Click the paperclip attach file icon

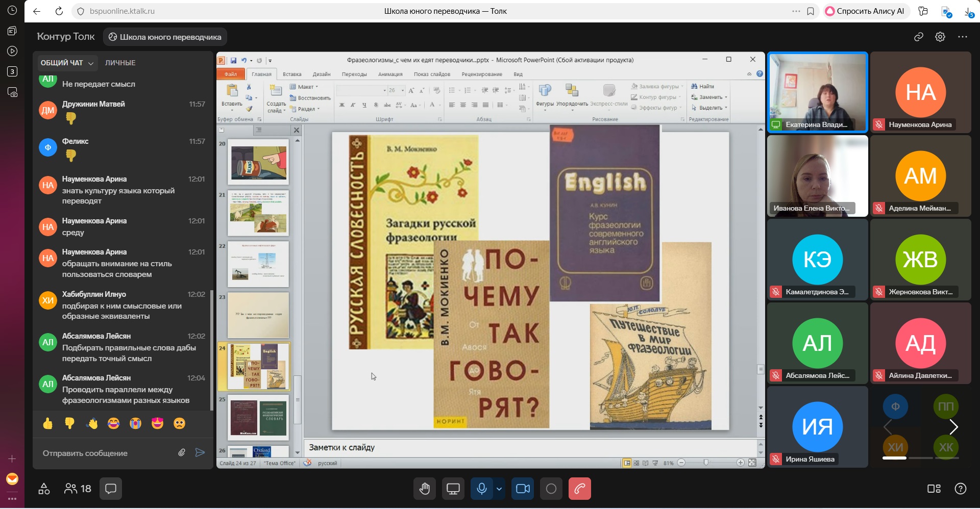[181, 452]
